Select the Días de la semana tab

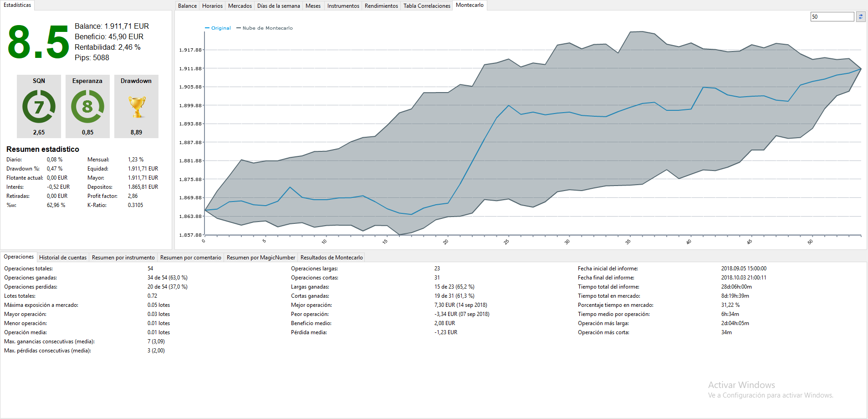click(x=278, y=6)
